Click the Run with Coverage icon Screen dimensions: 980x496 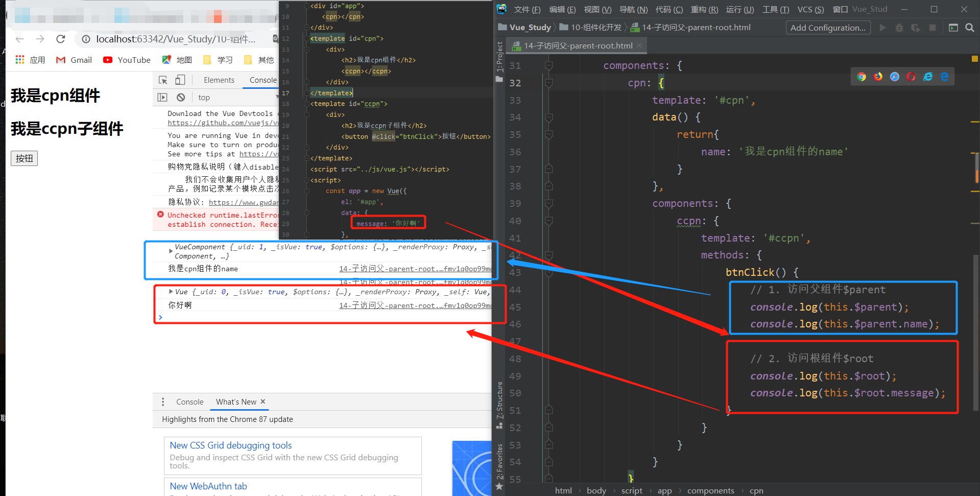click(x=916, y=28)
